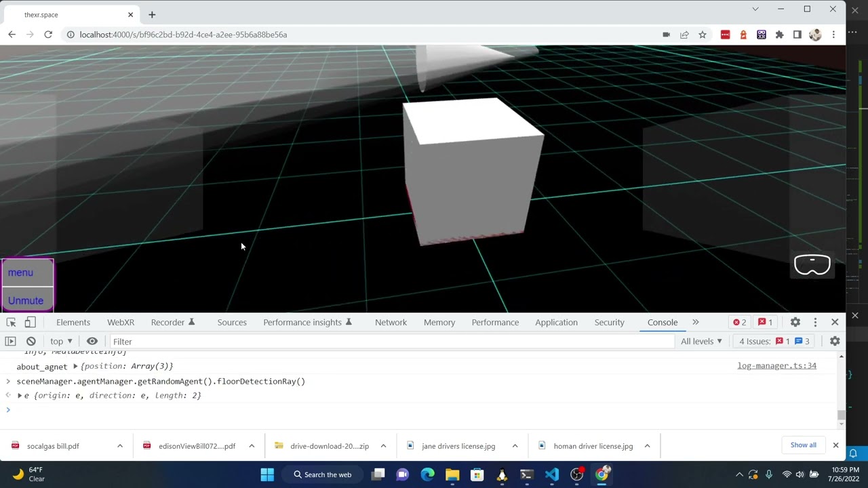Click the 2 errors counter badge

739,322
